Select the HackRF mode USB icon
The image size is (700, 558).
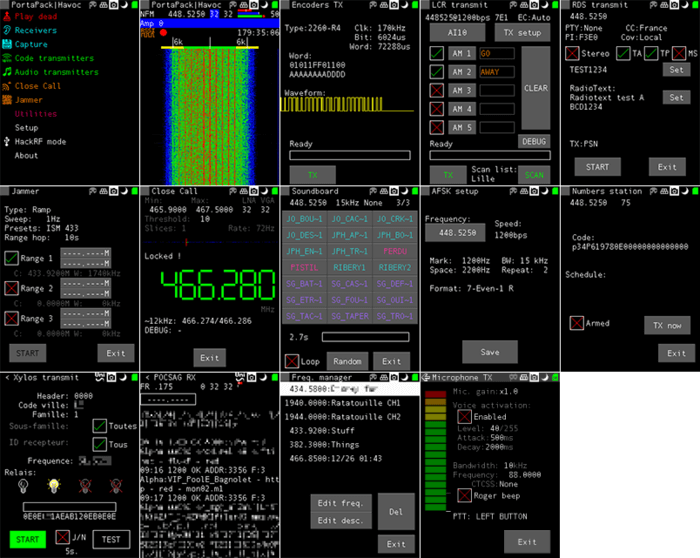coord(7,142)
